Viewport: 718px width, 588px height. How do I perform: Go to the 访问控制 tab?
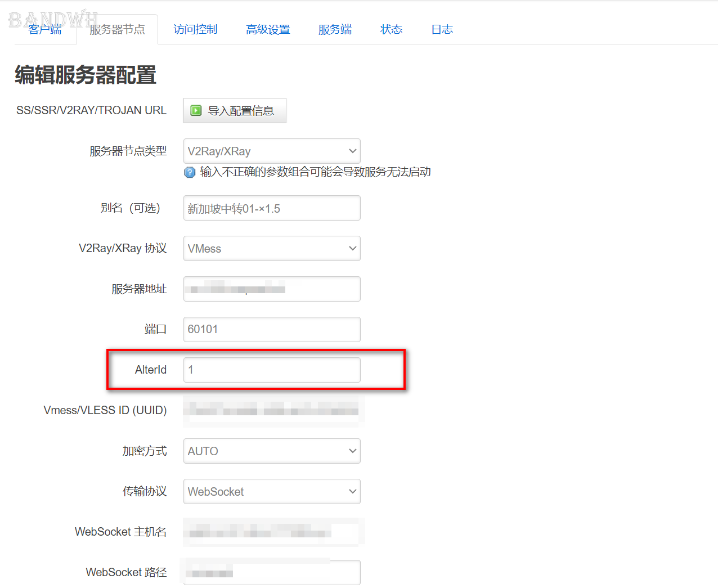coord(195,30)
